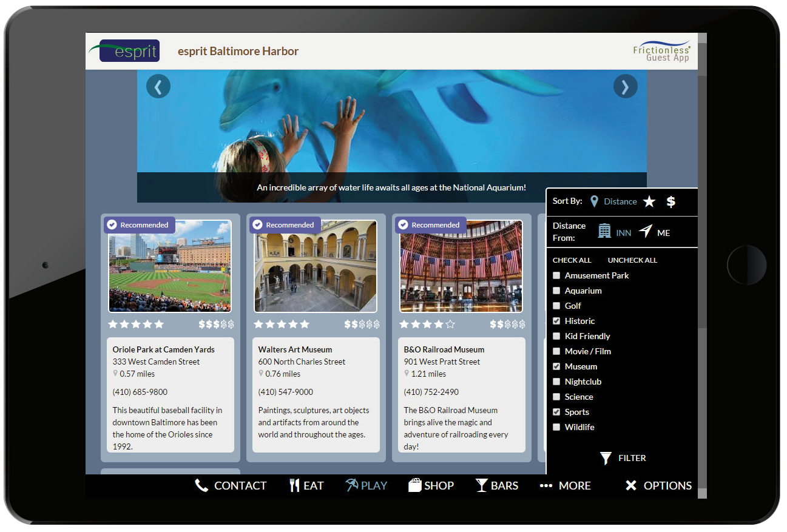This screenshot has height=532, width=787.
Task: Uncheck the Historic category
Action: coord(556,321)
